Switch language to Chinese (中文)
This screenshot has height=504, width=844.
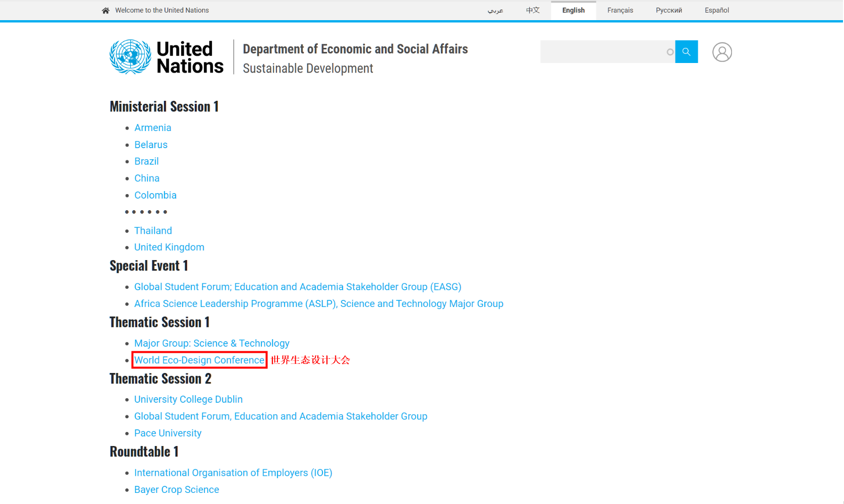click(x=532, y=11)
